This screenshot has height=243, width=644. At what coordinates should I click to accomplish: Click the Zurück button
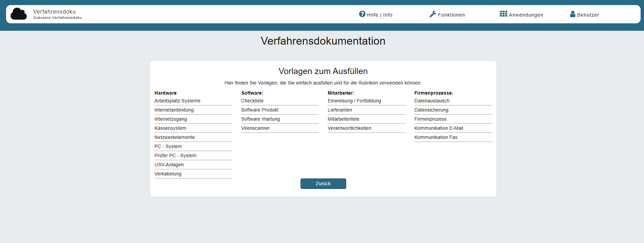click(323, 184)
